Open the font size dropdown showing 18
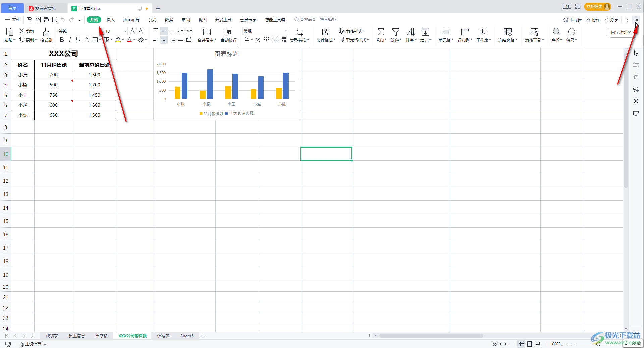This screenshot has width=644, height=348. click(x=126, y=31)
